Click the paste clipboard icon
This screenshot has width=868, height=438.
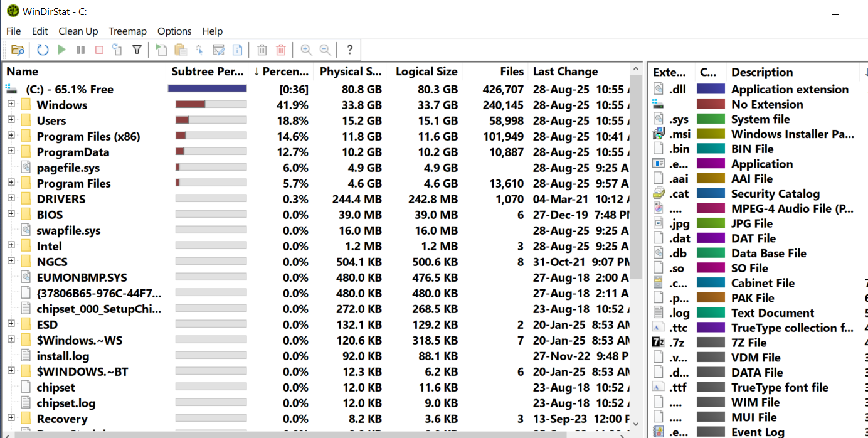click(179, 50)
